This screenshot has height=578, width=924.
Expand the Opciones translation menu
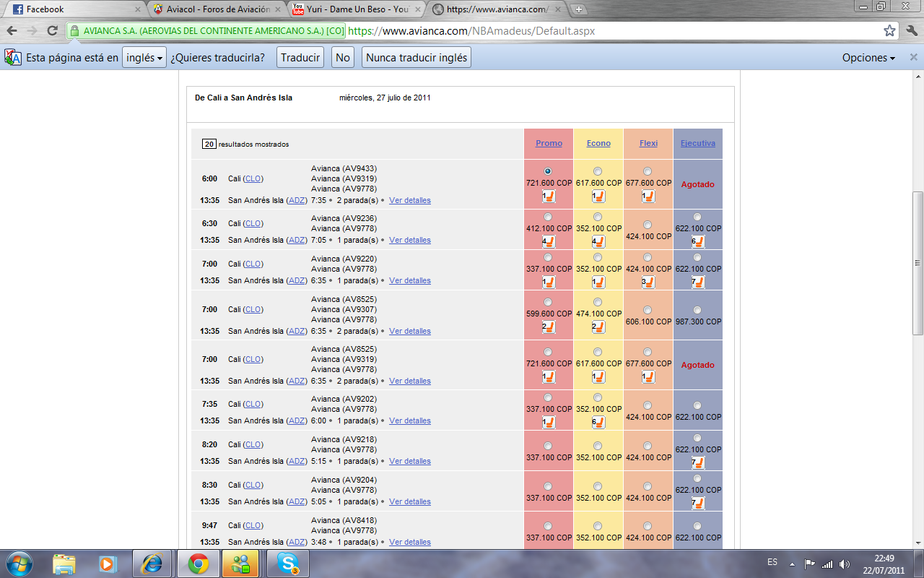(x=868, y=58)
